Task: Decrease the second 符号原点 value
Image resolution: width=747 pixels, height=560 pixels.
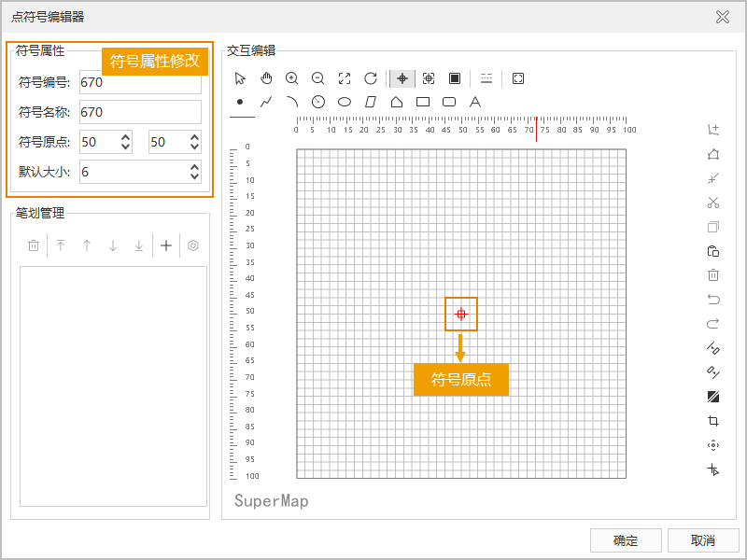Action: 194,147
